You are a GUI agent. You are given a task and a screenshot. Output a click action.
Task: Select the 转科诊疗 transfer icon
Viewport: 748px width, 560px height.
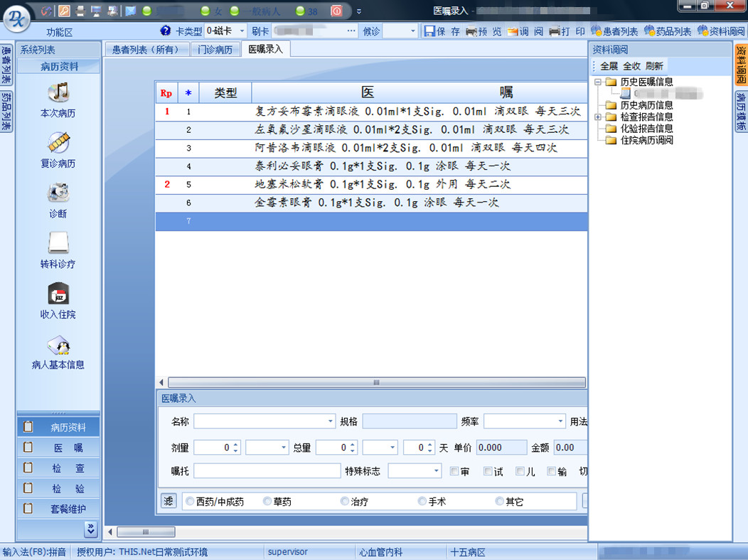(58, 244)
